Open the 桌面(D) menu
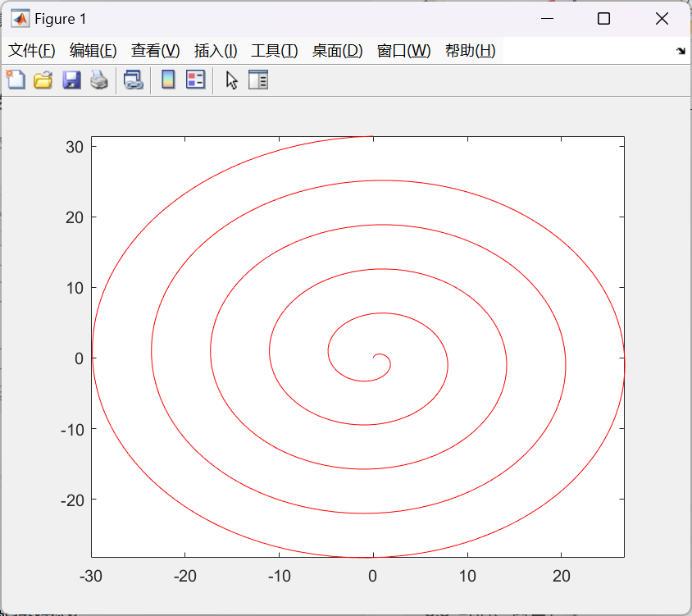The image size is (692, 616). pos(337,51)
